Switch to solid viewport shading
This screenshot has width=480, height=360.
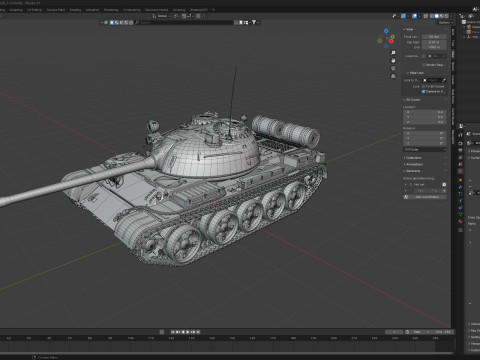[437, 16]
